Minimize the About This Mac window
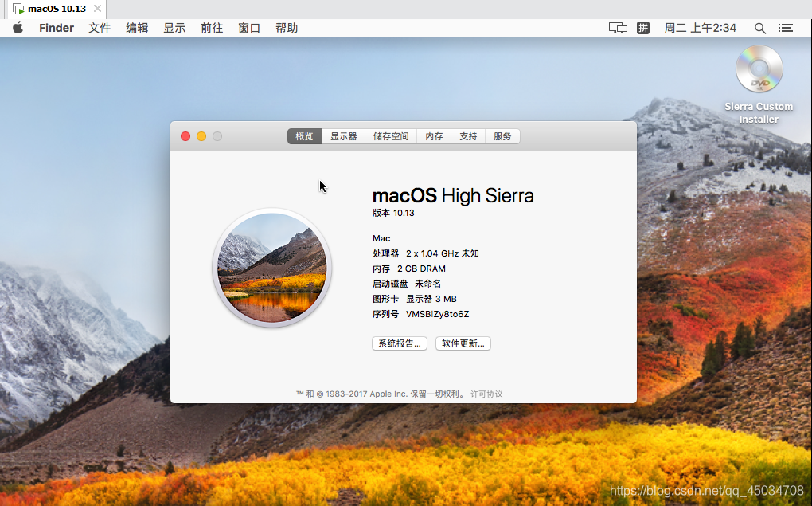 [x=201, y=136]
